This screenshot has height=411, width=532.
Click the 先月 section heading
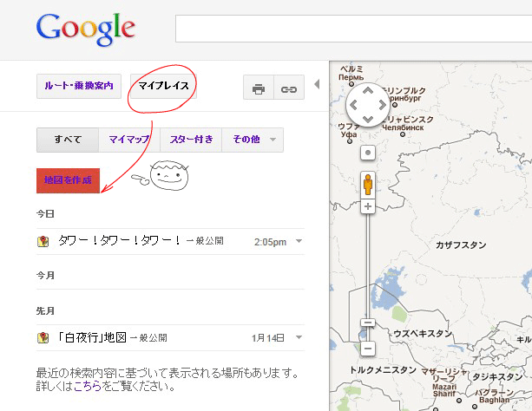(x=45, y=311)
